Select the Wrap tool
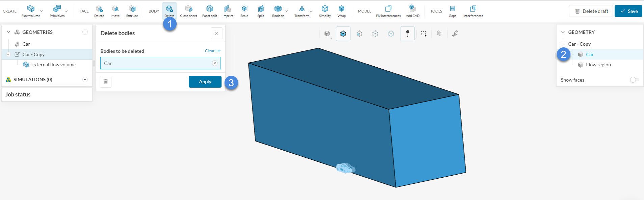 tap(341, 11)
